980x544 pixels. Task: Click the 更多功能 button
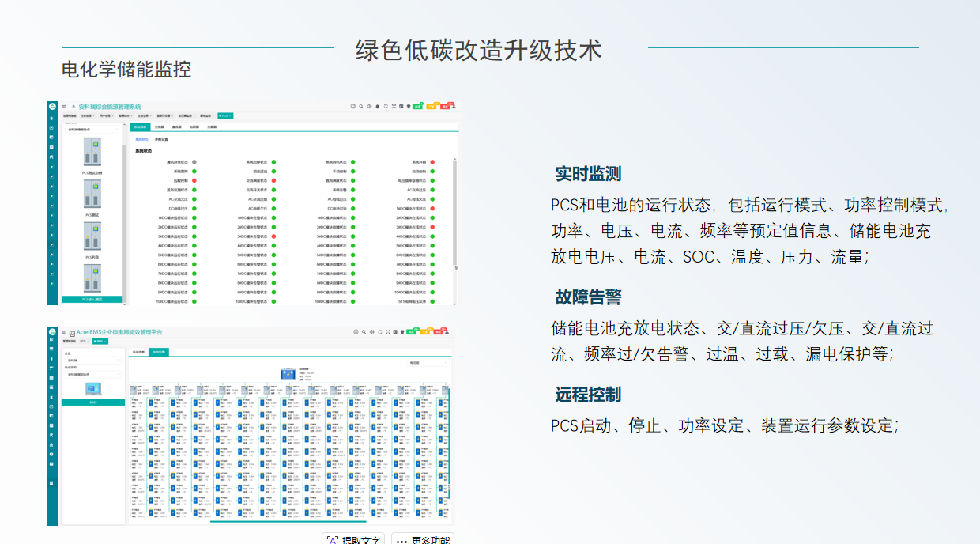423,539
